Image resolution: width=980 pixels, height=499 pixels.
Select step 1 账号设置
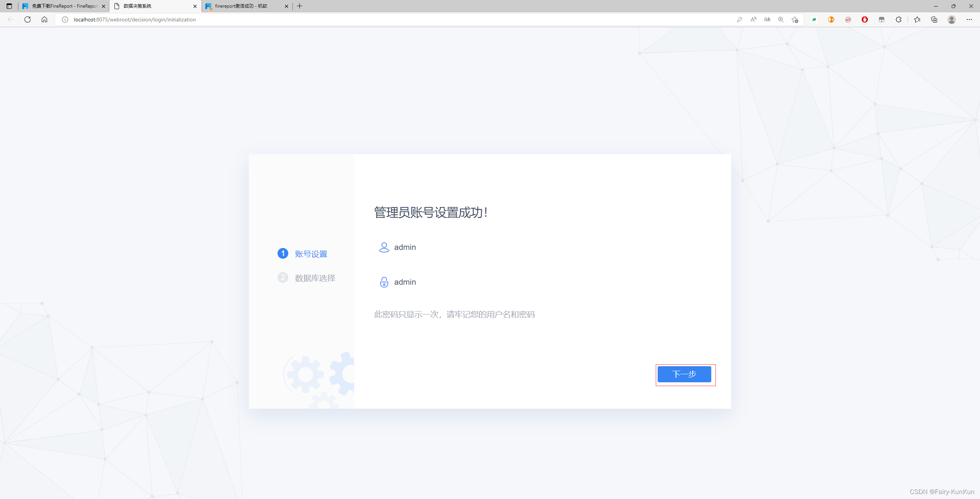310,254
